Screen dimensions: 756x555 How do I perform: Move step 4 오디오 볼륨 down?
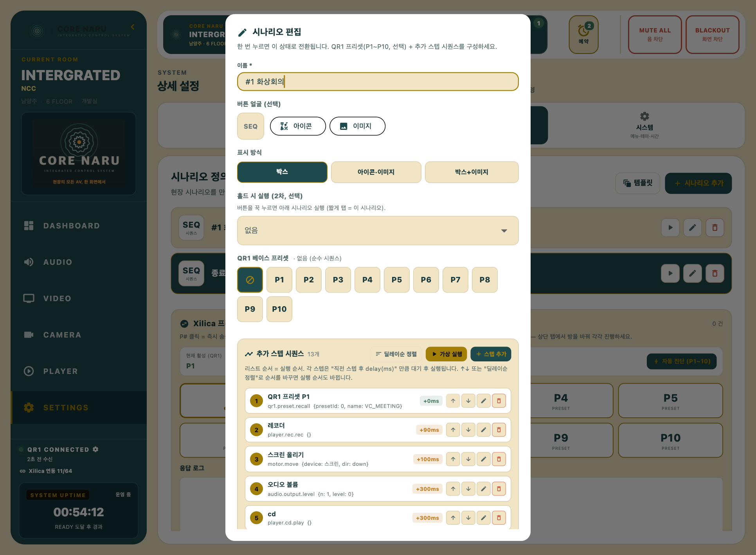[x=468, y=489]
